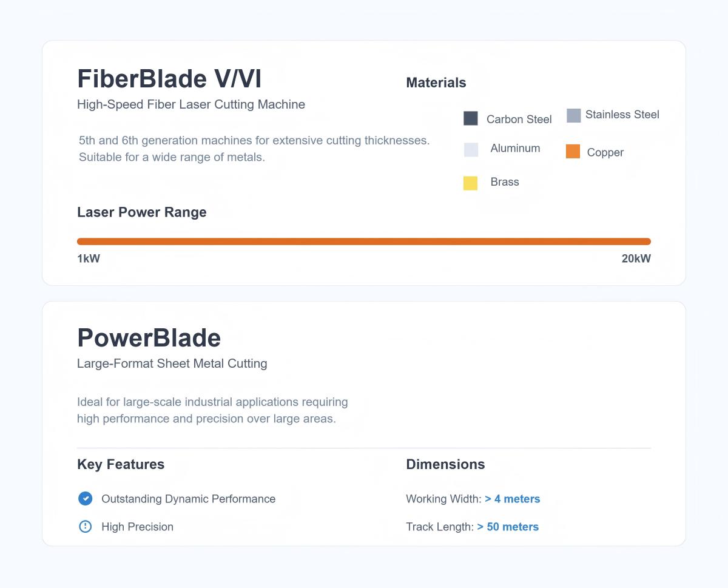Click the 'Large-Format Sheet Metal Cutting' subtitle
This screenshot has height=588, width=728.
(x=172, y=363)
